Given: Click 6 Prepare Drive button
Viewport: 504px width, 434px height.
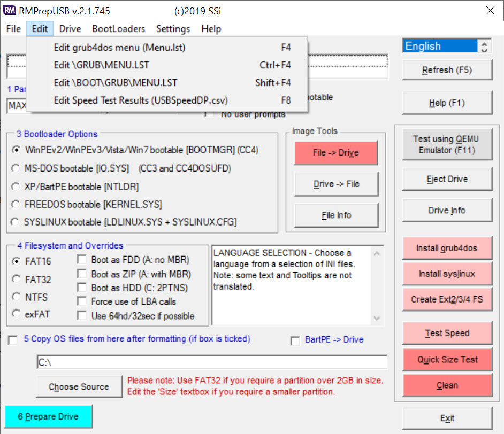Looking at the screenshot, I should 48,416.
